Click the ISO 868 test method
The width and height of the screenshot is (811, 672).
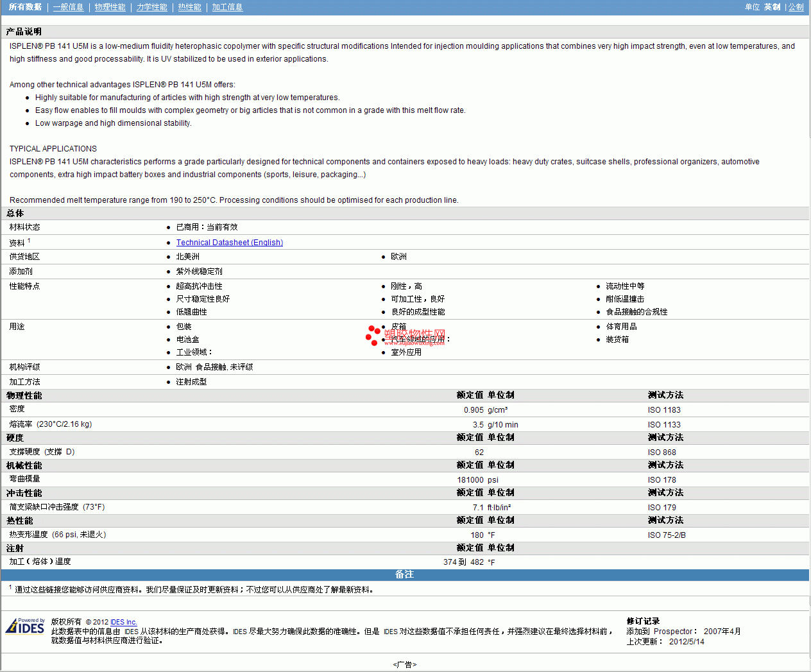(662, 452)
